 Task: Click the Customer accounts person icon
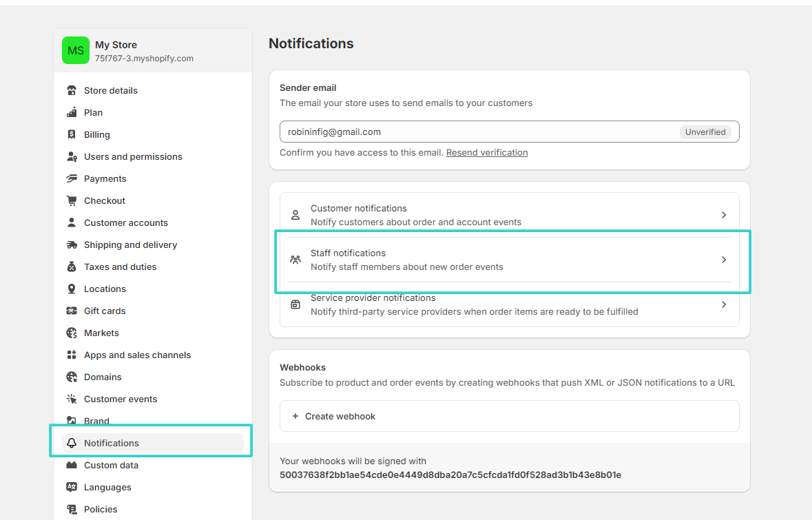click(x=72, y=222)
